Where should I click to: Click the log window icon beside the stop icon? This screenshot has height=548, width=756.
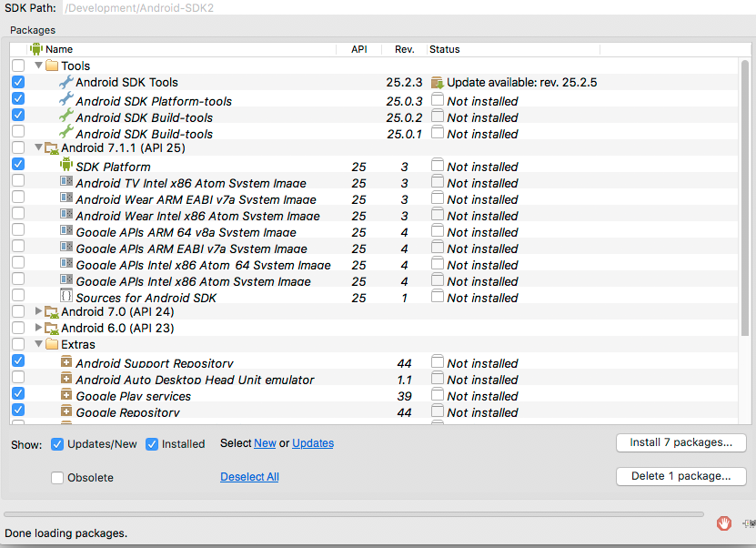tap(749, 523)
